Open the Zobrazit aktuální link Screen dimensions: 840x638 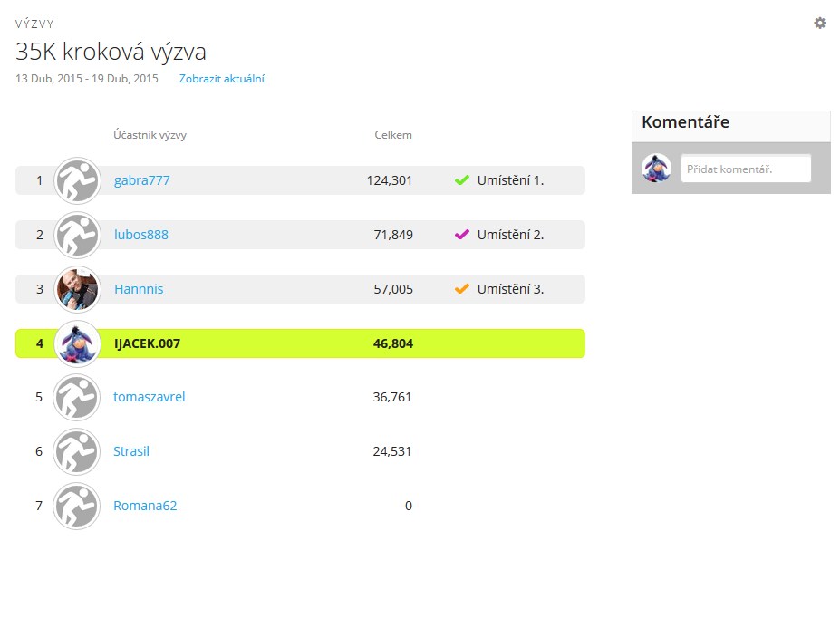221,79
